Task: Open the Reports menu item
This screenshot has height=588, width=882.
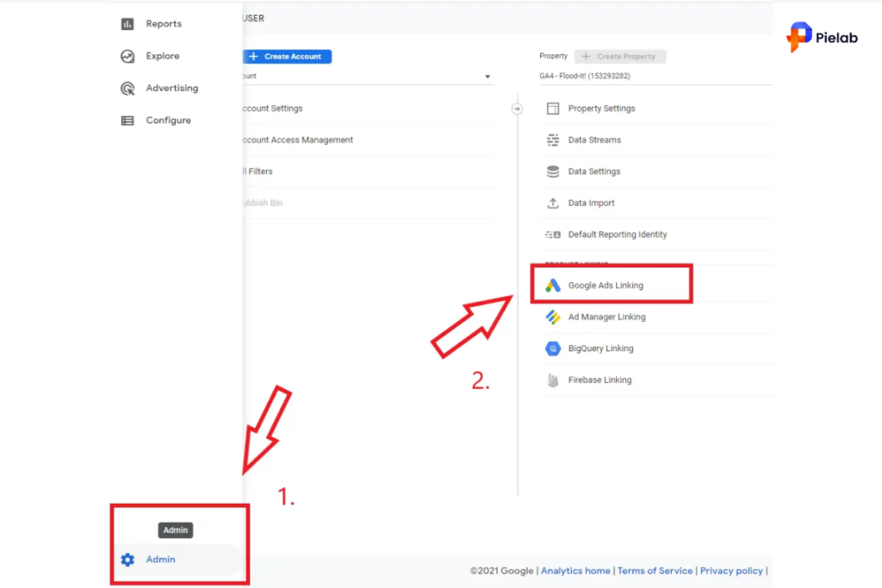Action: pyautogui.click(x=164, y=23)
